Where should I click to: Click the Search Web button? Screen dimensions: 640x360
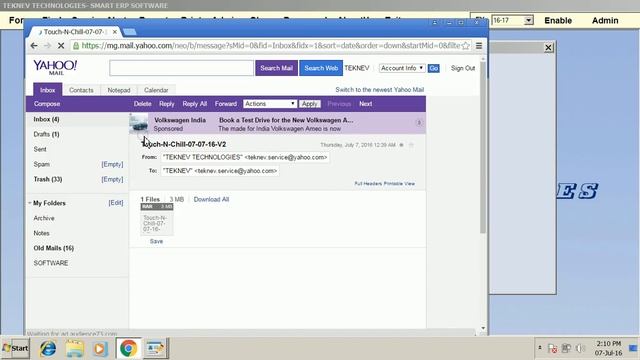pos(321,68)
